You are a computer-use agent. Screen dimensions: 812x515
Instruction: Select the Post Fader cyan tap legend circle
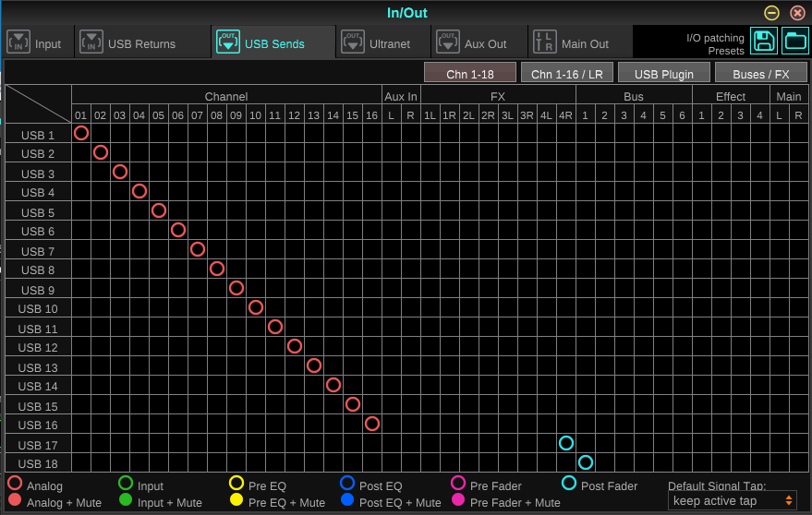pos(569,483)
